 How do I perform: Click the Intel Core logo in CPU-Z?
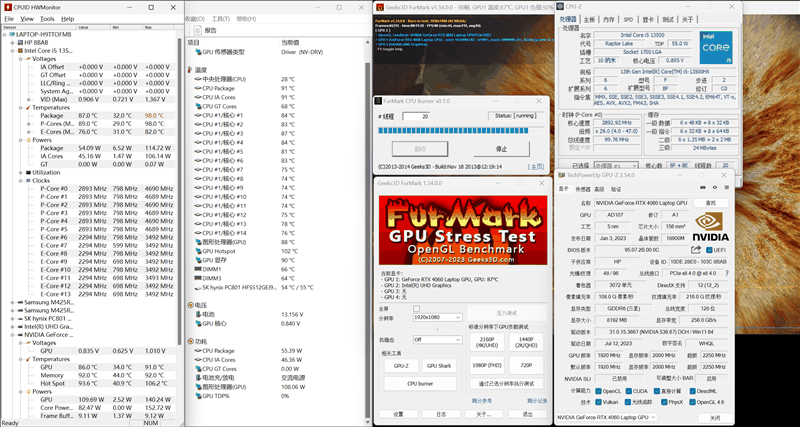pos(716,47)
